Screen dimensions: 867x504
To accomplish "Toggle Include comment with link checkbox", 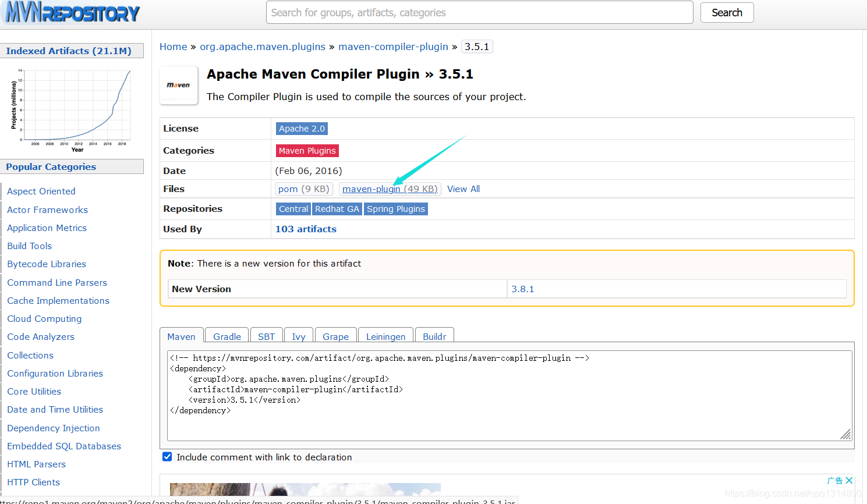I will click(x=167, y=457).
